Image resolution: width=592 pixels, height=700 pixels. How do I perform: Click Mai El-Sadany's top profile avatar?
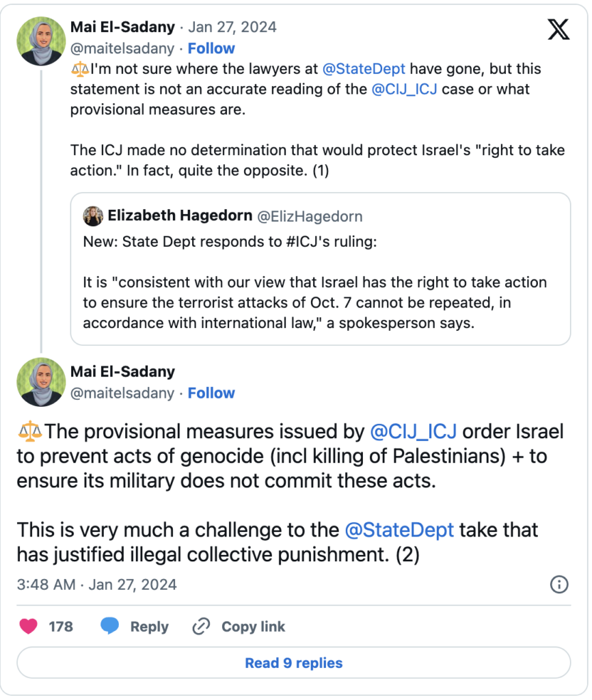(x=40, y=40)
